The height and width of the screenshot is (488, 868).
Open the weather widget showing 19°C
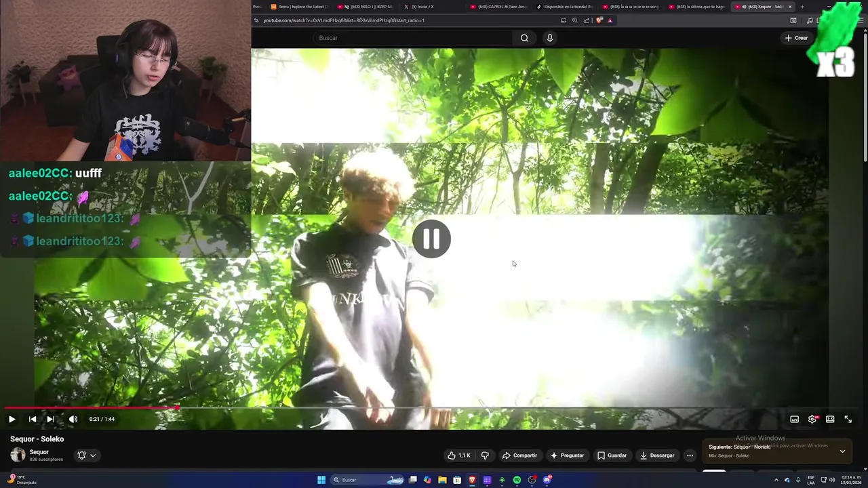coord(20,480)
